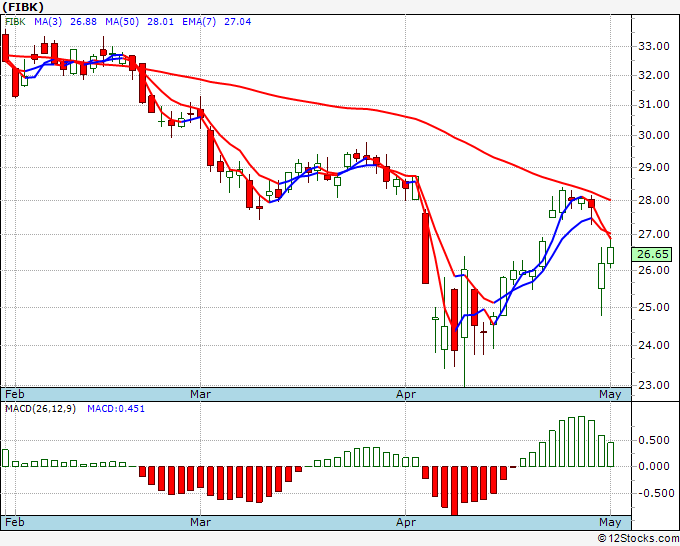Click the 29.00 price axis label
The width and height of the screenshot is (680, 546).
tap(654, 167)
